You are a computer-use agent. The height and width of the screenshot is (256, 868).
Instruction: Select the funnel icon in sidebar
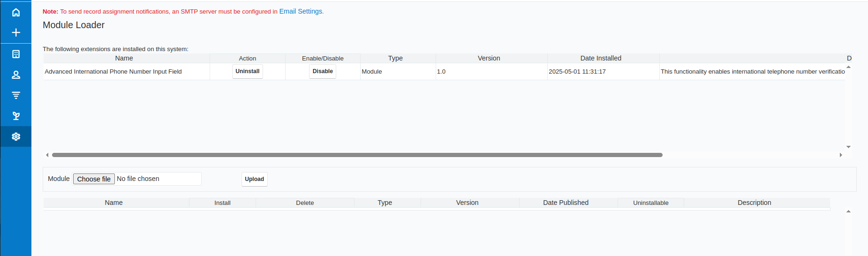tap(16, 95)
